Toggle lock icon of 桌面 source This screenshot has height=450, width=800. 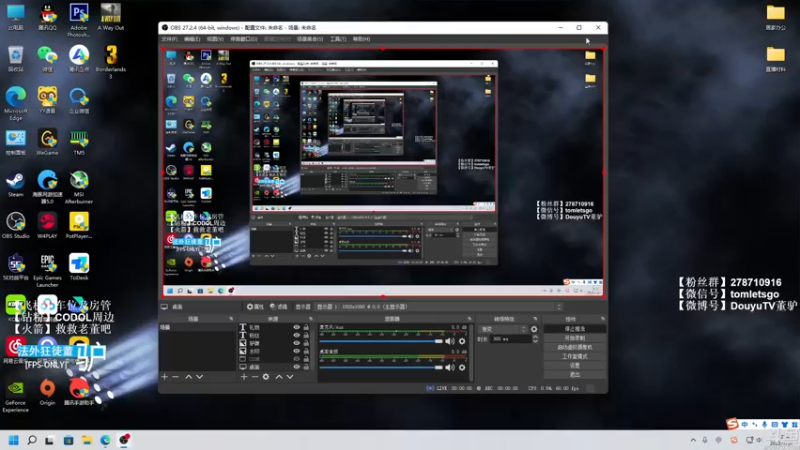click(306, 367)
